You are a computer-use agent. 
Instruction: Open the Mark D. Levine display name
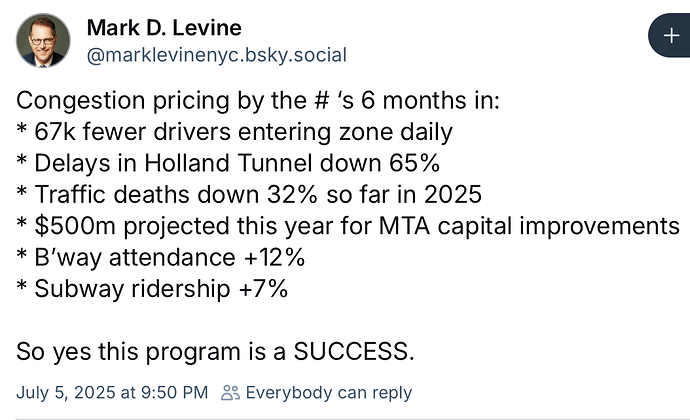tap(164, 28)
